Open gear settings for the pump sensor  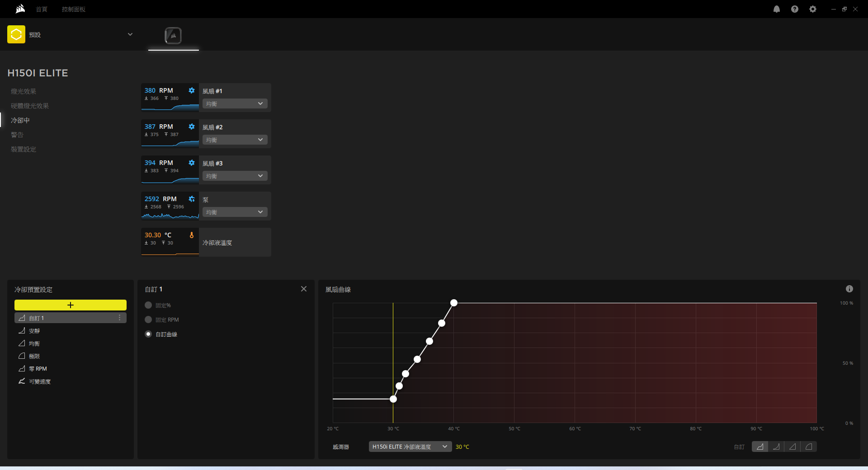click(192, 199)
